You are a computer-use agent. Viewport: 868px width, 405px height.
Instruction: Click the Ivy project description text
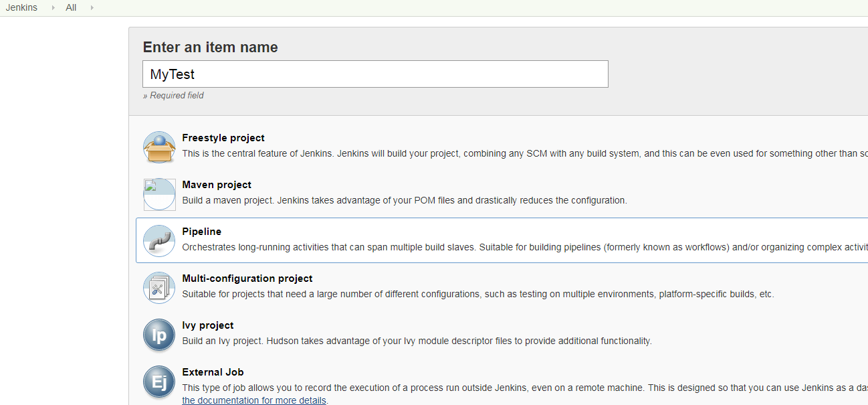point(417,341)
